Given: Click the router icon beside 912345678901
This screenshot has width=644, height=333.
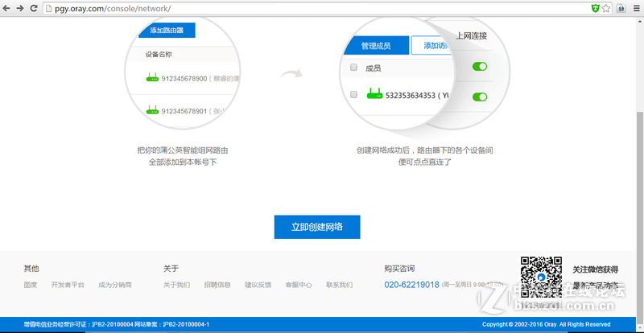Looking at the screenshot, I should point(152,109).
